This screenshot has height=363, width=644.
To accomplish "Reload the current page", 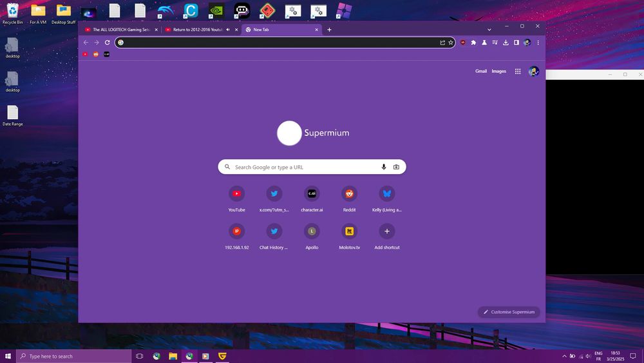I will pyautogui.click(x=107, y=43).
